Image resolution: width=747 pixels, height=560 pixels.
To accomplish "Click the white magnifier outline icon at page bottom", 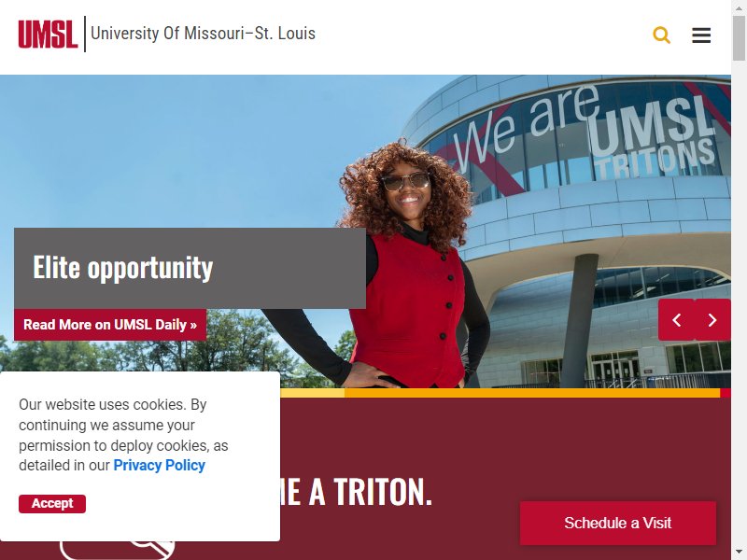I will click(118, 551).
